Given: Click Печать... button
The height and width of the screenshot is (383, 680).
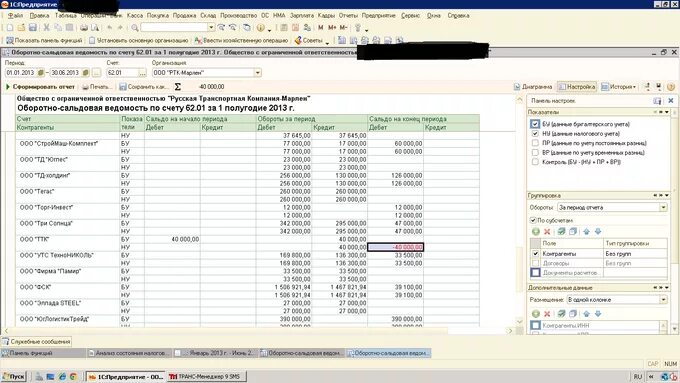Looking at the screenshot, I should [97, 87].
